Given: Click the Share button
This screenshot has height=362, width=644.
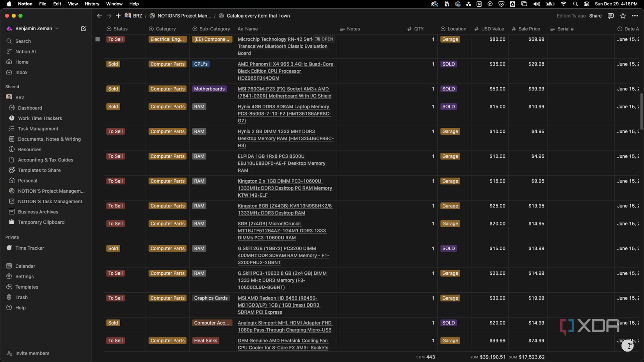Looking at the screenshot, I should [595, 16].
